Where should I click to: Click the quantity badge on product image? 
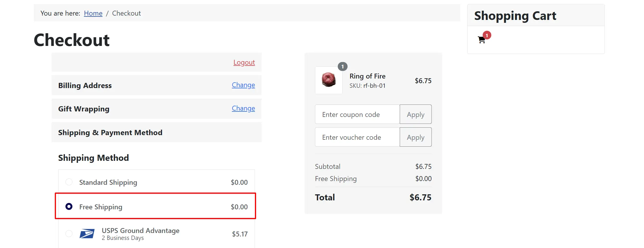coord(342,67)
